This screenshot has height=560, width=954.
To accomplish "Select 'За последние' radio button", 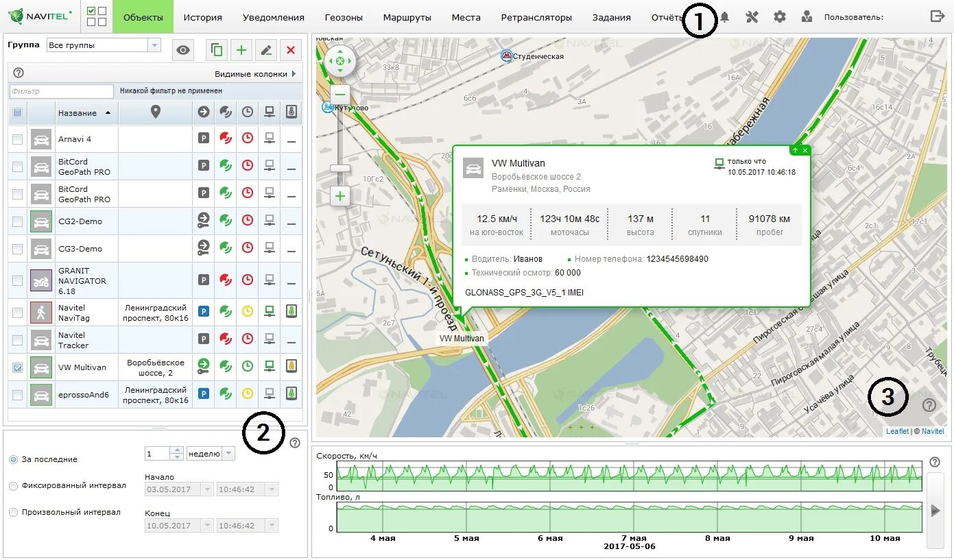I will click(13, 459).
